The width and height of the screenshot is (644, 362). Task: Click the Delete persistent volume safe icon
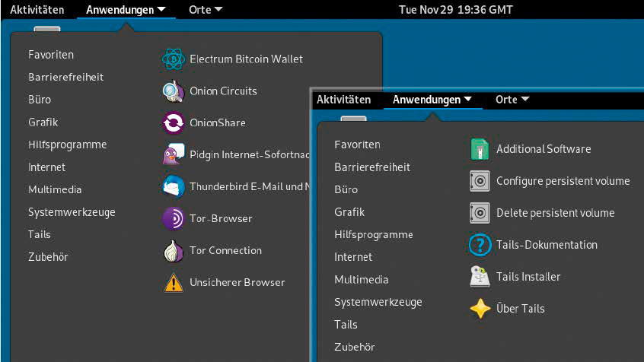480,213
